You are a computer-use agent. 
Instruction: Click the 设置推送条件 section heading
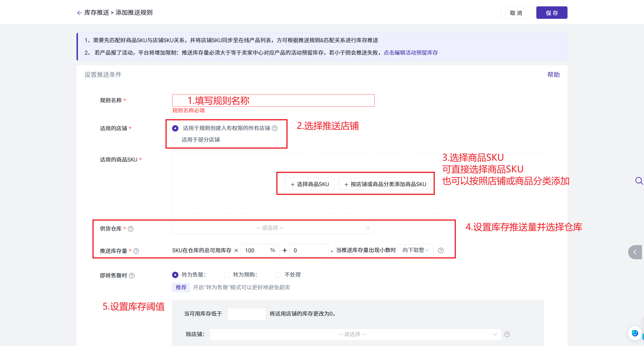point(103,75)
